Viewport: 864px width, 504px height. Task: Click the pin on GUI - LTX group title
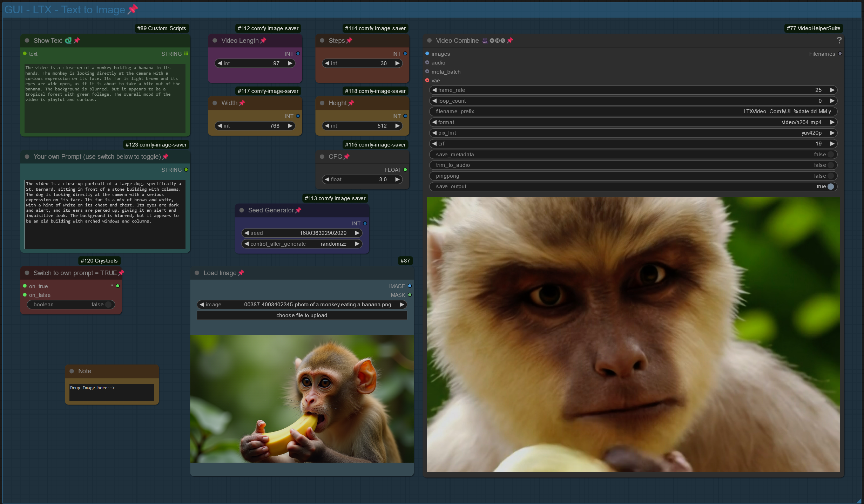click(133, 9)
